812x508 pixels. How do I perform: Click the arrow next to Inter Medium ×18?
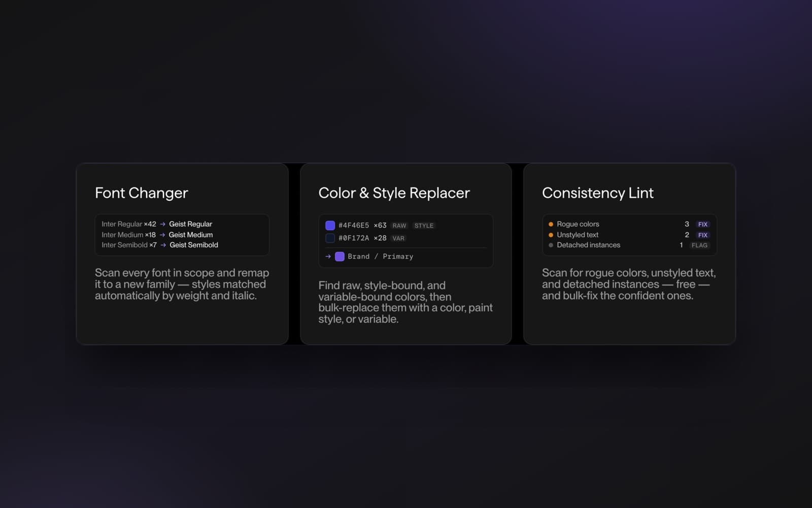pos(162,235)
